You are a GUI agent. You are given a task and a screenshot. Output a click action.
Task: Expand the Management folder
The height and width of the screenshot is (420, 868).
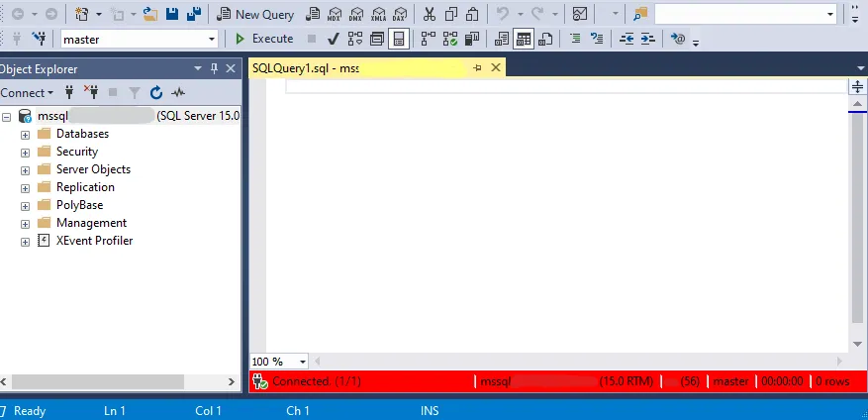point(25,225)
